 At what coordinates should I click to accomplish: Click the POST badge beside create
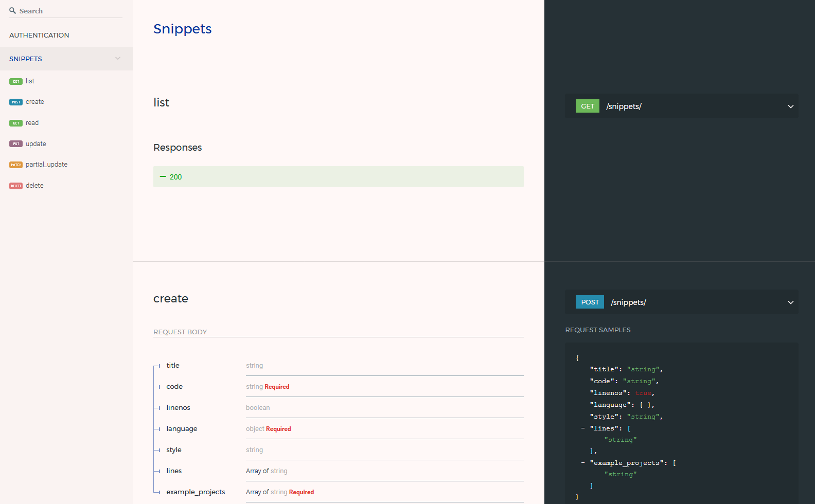[16, 102]
